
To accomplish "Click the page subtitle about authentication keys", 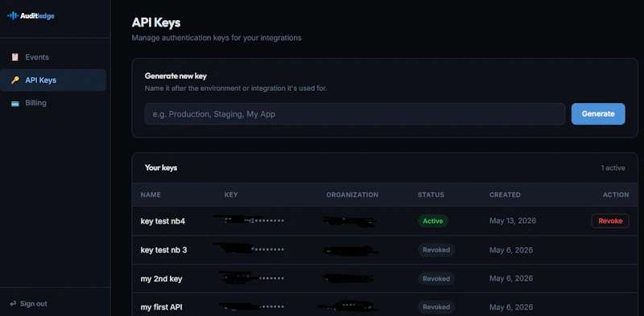I will click(217, 38).
